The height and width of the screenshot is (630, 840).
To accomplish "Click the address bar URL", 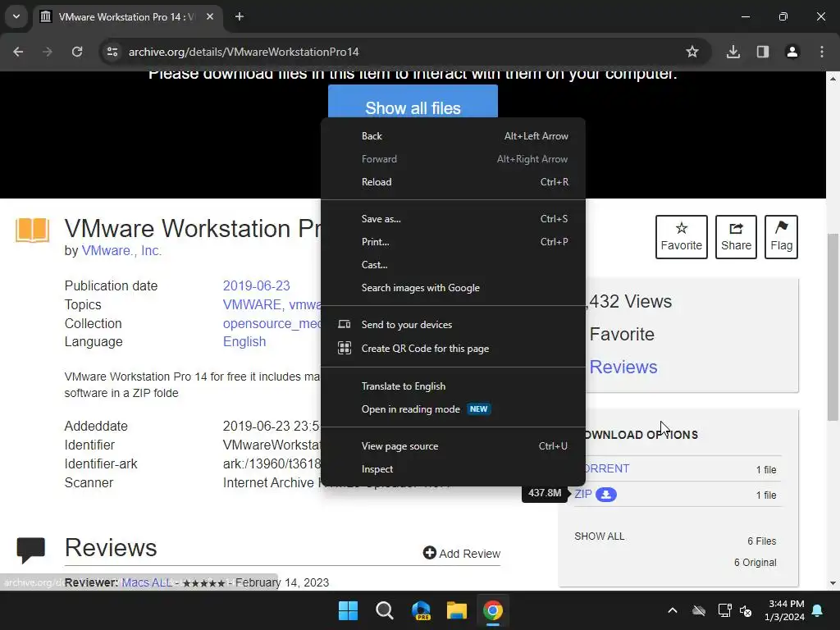I will [244, 52].
